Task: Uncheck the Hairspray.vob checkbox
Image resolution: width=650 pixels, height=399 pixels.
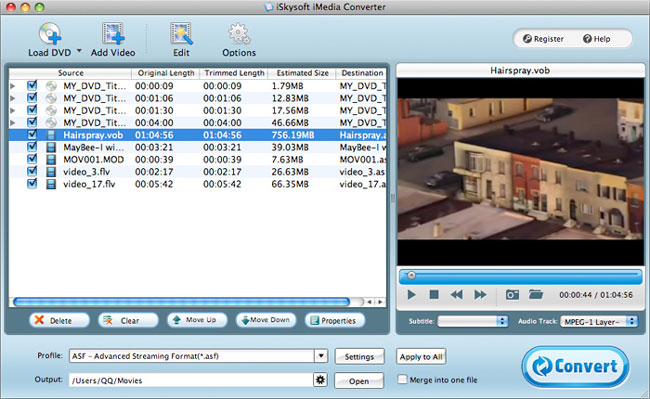Action: pos(32,135)
